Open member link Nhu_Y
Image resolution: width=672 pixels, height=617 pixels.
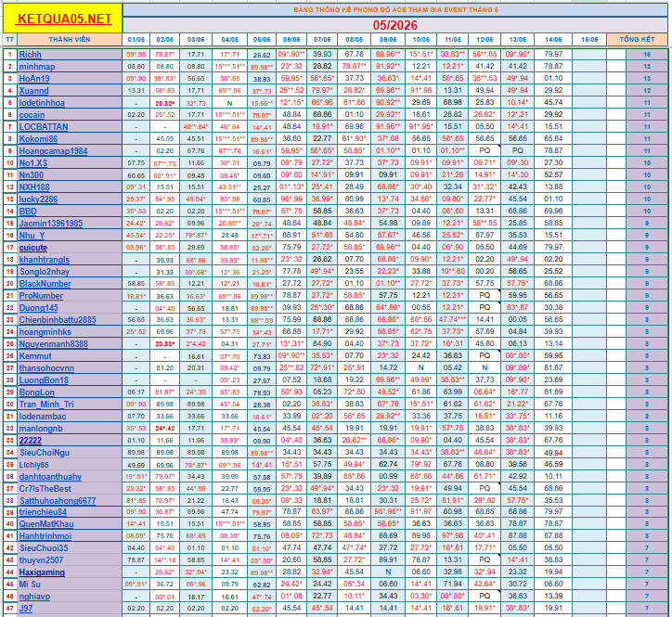pos(32,235)
